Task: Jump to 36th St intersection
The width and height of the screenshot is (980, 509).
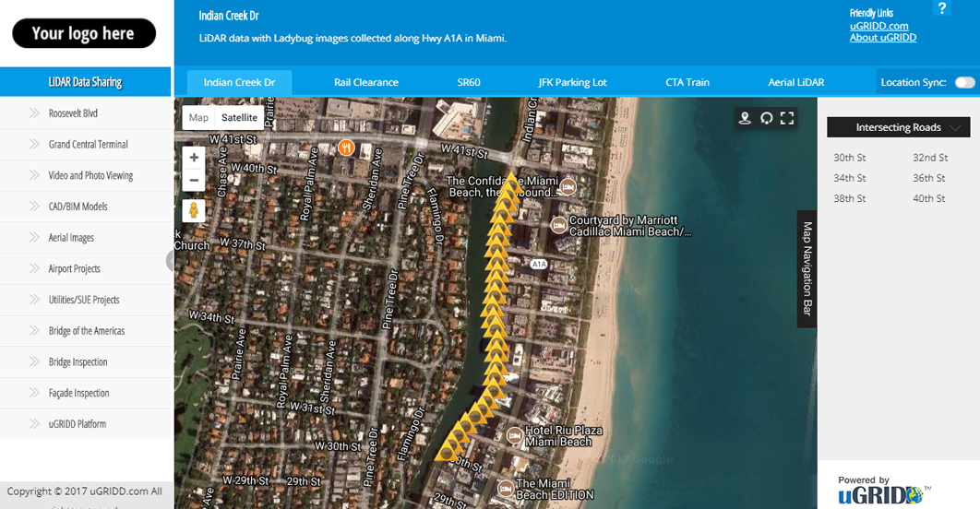Action: click(928, 178)
